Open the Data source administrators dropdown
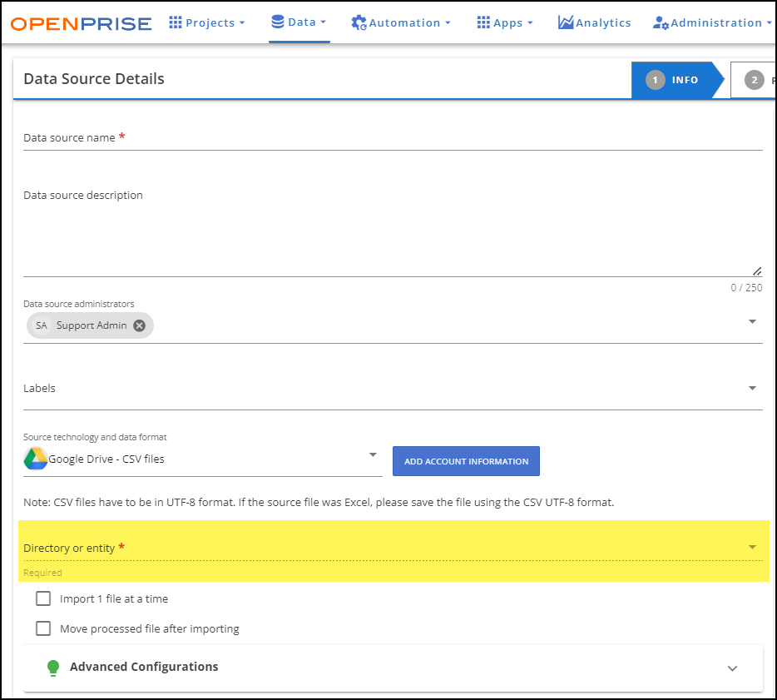This screenshot has height=700, width=777. [752, 321]
